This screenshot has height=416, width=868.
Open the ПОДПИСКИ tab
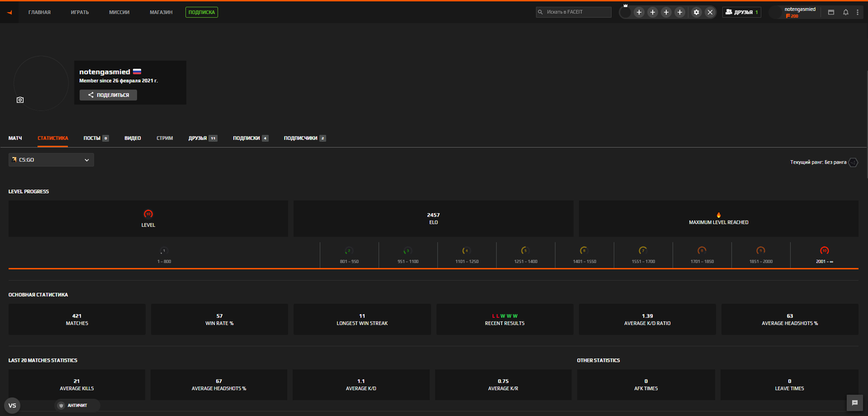251,138
